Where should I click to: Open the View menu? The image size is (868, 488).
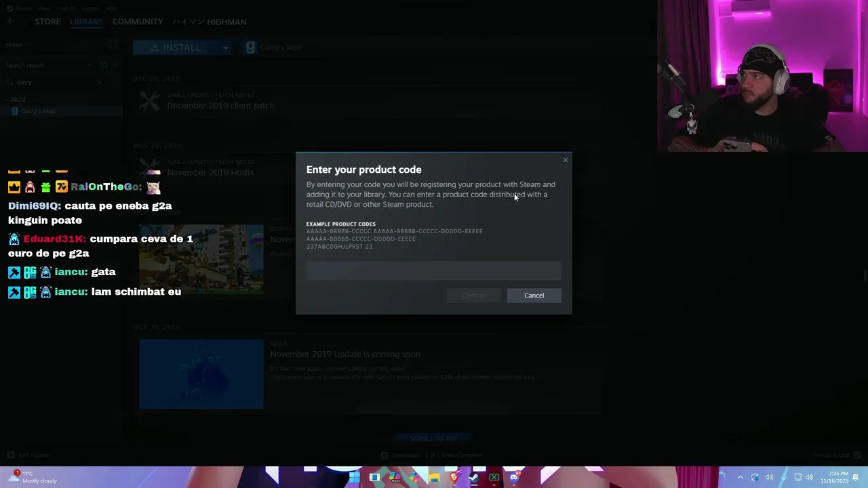tap(45, 8)
